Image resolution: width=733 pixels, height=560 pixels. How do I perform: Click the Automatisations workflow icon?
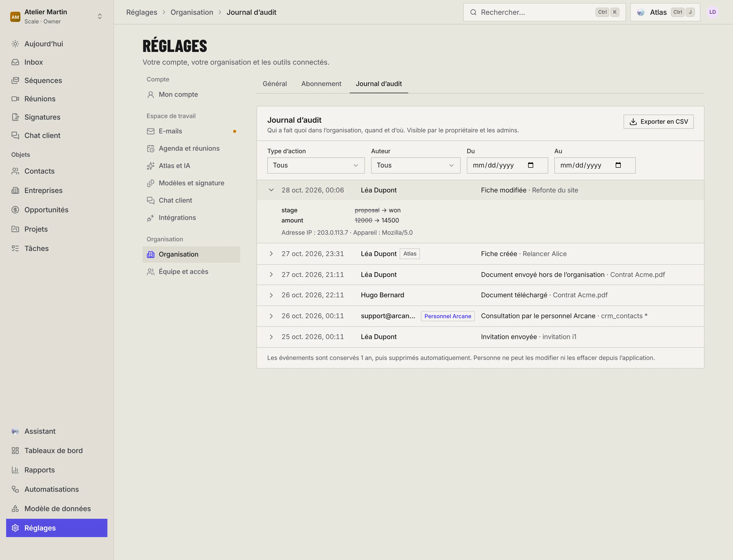15,489
